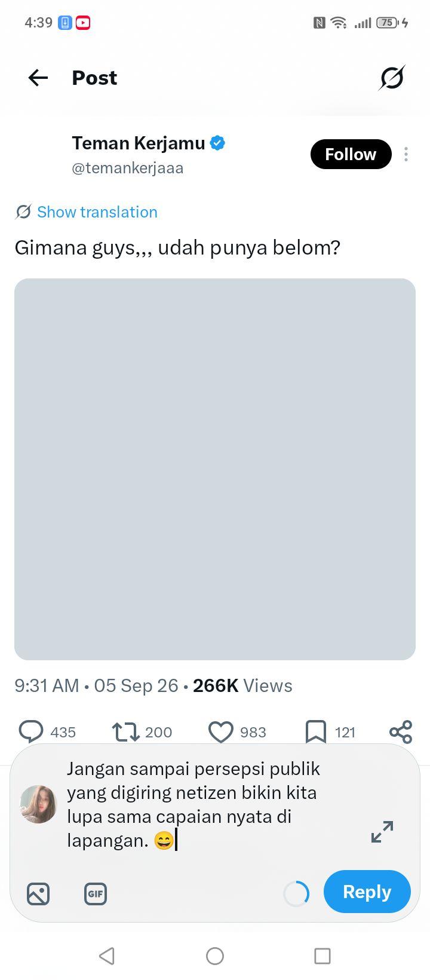The height and width of the screenshot is (980, 430).
Task: Open Grok icon in the top bar
Action: coord(392,78)
